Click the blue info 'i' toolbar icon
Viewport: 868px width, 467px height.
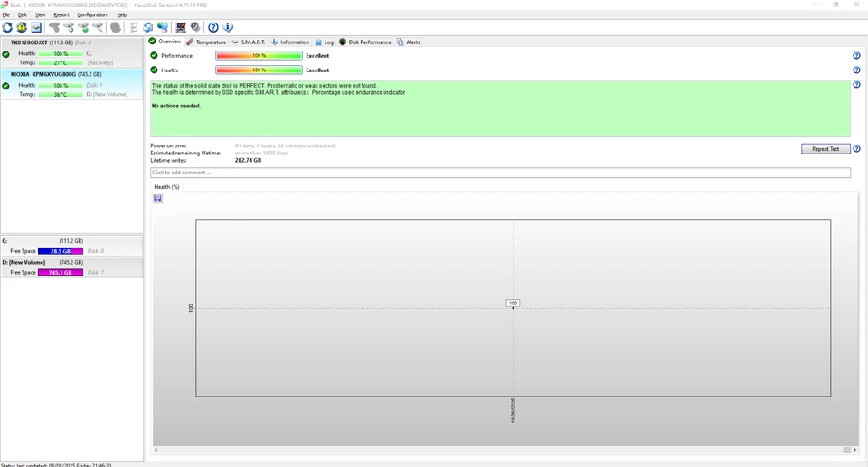(x=228, y=27)
